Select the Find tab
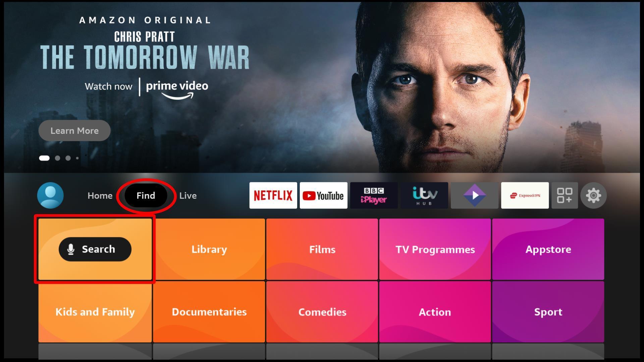 (146, 195)
